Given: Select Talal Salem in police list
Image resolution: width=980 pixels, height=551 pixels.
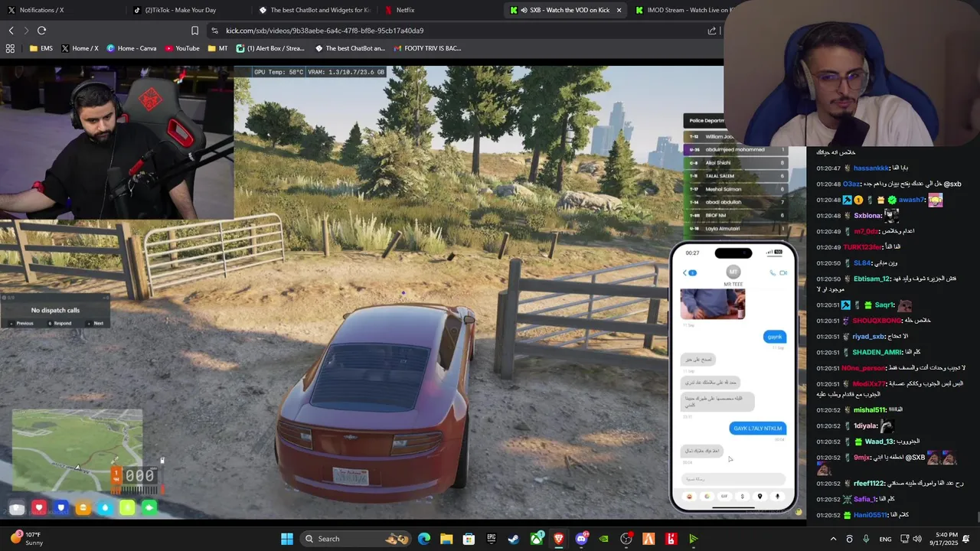Looking at the screenshot, I should [737, 176].
